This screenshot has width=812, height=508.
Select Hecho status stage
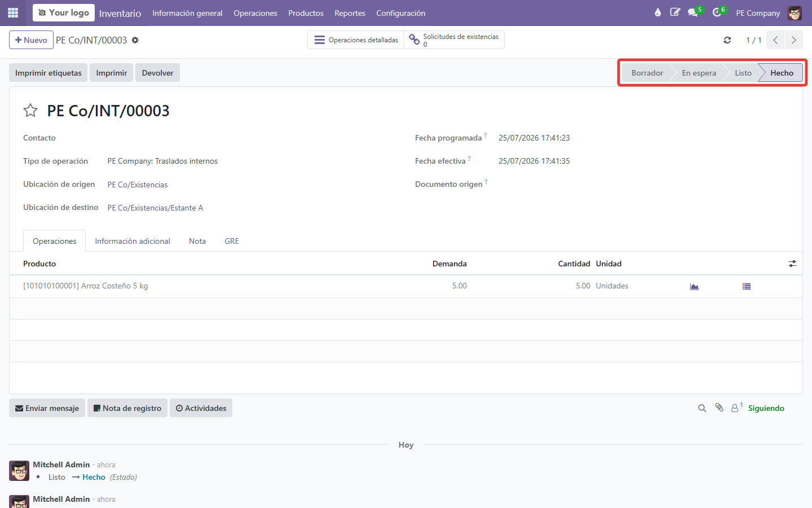point(782,73)
